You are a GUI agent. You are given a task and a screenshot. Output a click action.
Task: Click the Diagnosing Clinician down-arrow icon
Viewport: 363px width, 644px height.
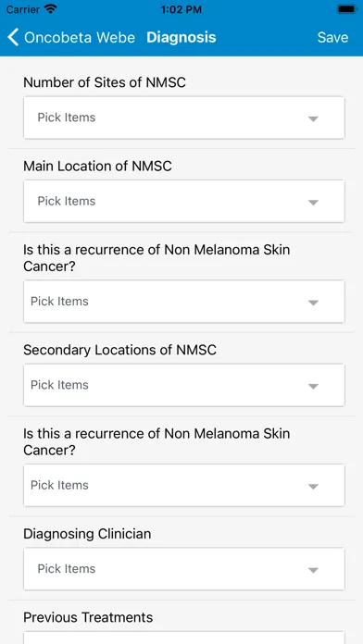tap(313, 571)
